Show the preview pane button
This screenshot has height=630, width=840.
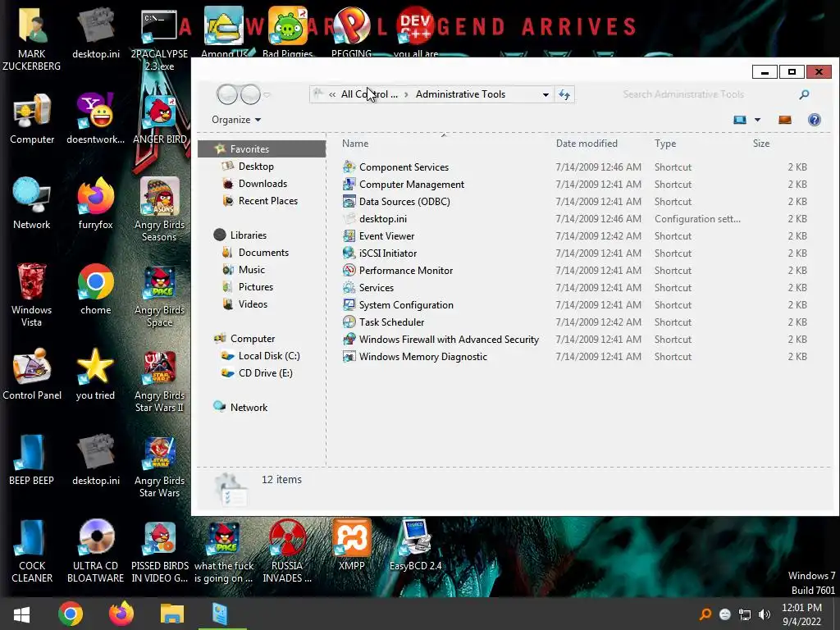[785, 120]
